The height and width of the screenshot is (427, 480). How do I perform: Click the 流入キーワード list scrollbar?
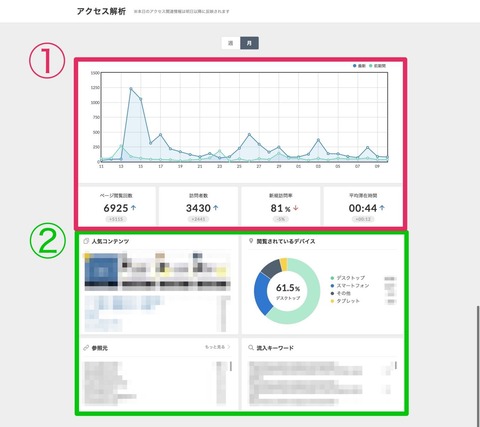click(396, 365)
